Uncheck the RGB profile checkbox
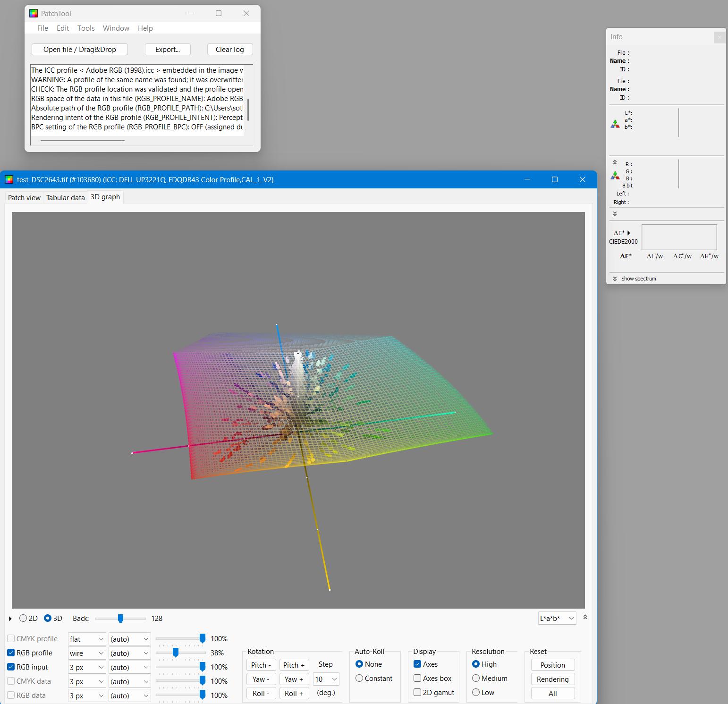 (11, 653)
